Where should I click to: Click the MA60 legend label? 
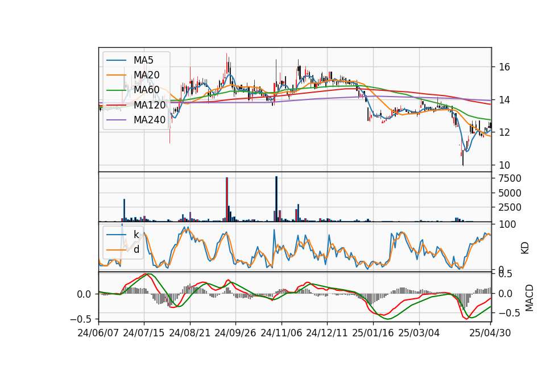point(146,90)
